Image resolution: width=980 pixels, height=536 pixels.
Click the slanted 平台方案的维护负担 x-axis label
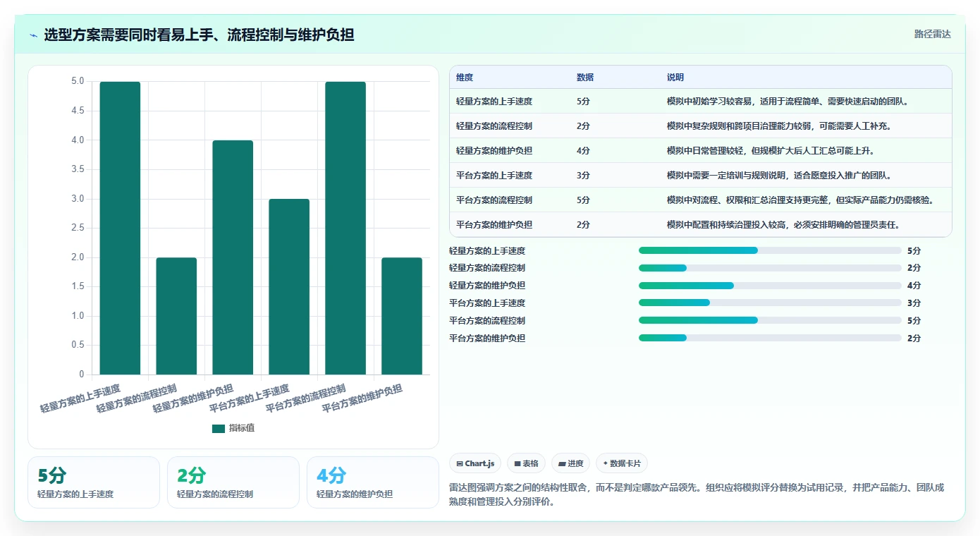click(x=362, y=398)
